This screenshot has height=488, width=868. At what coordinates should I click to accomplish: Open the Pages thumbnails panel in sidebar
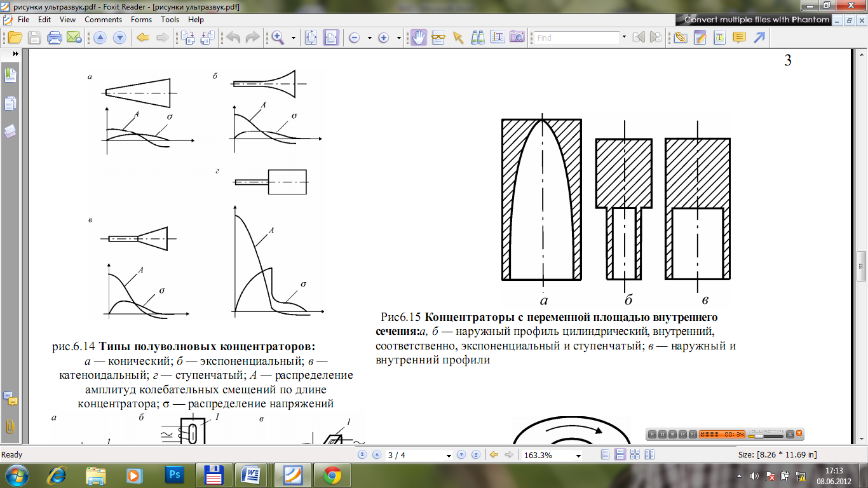pos(10,104)
